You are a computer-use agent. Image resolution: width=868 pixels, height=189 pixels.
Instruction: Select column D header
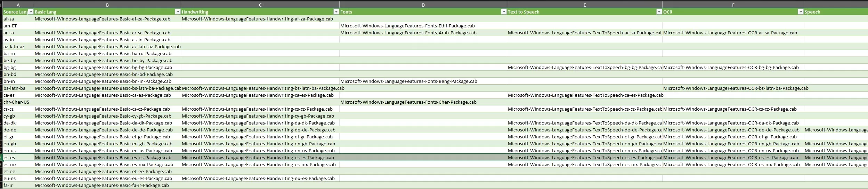423,5
